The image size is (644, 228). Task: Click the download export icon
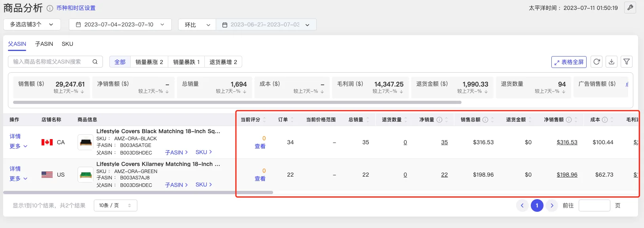(612, 62)
